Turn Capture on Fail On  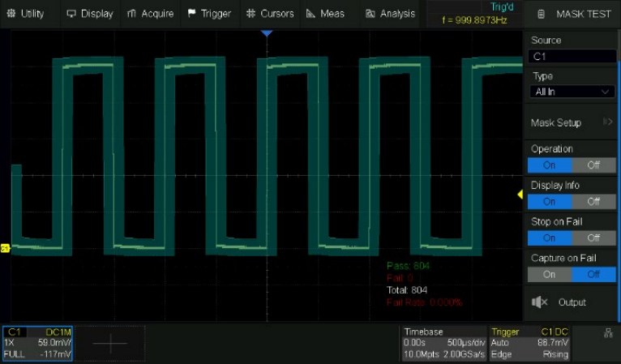(550, 275)
